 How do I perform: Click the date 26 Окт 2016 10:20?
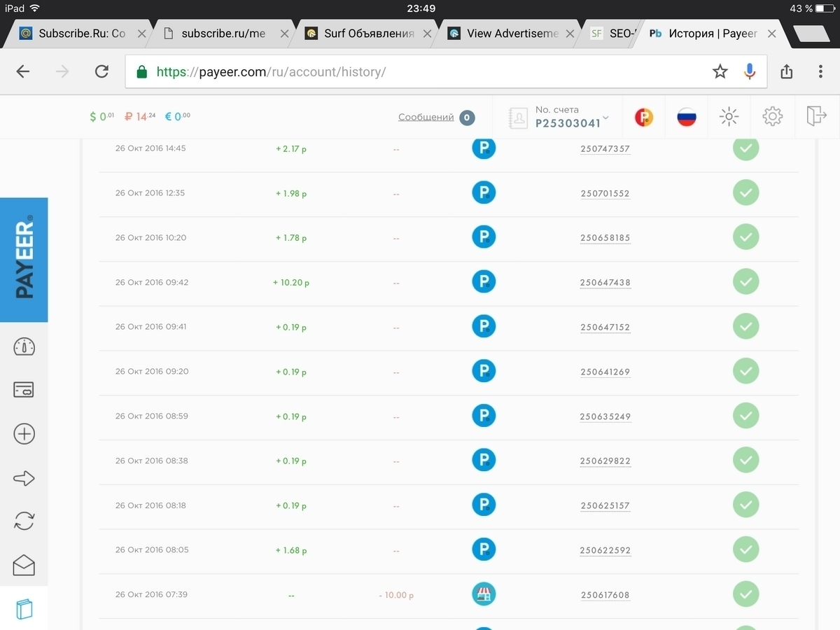click(151, 238)
